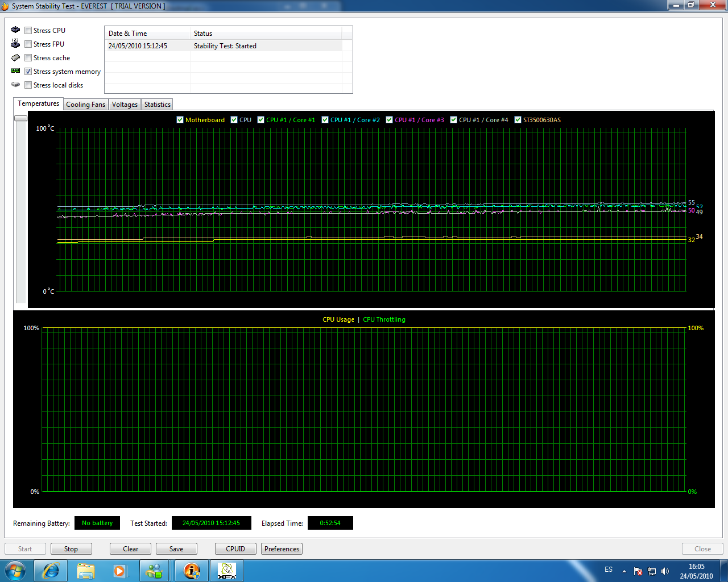The image size is (728, 582).
Task: Switch to the Cooling Fans tab
Action: [x=85, y=105]
